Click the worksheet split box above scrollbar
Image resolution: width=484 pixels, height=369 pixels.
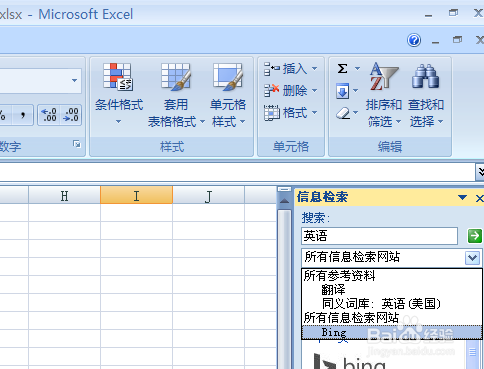[x=284, y=189]
